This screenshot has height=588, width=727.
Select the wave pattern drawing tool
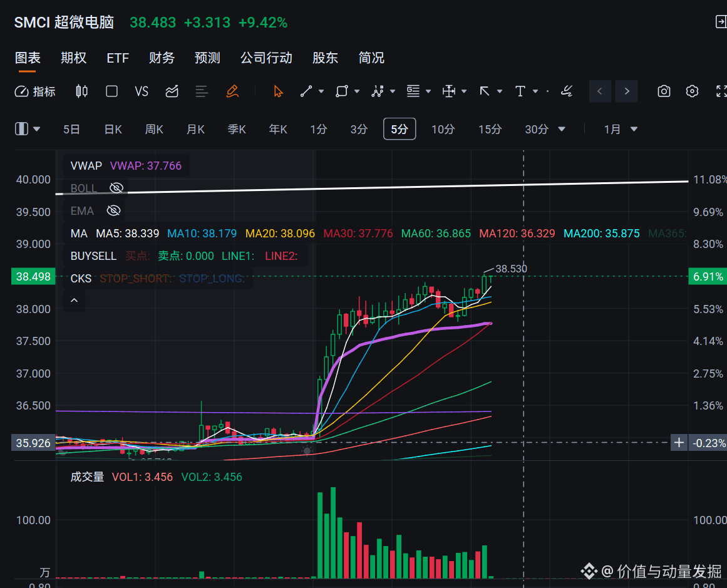[x=378, y=91]
